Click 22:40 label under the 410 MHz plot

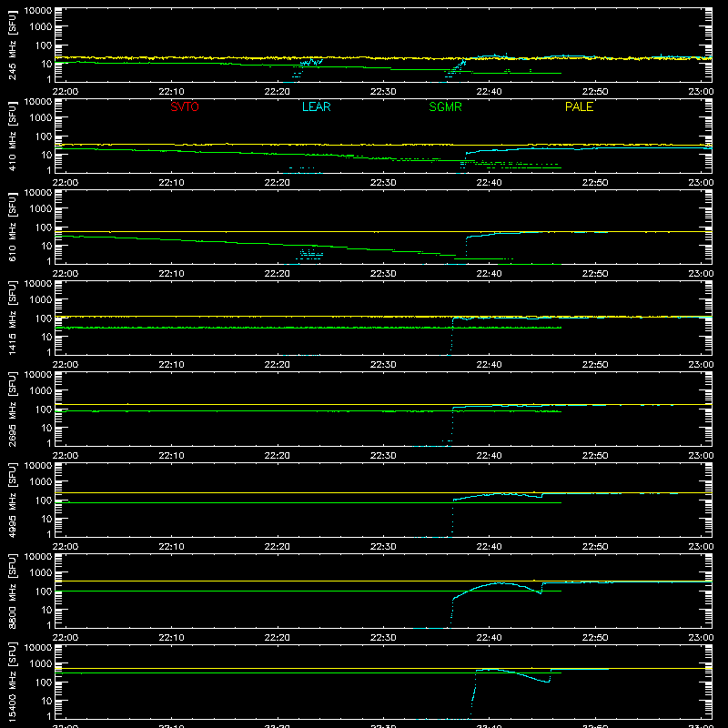click(489, 183)
